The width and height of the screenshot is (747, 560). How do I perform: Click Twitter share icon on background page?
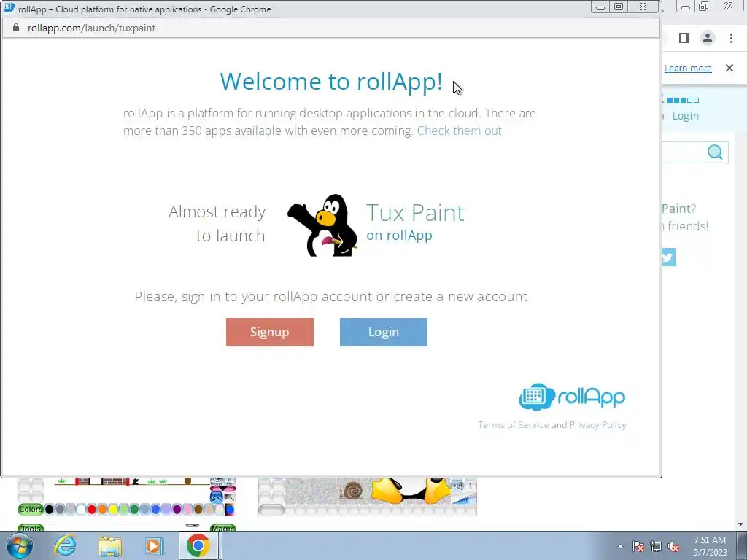click(x=668, y=257)
